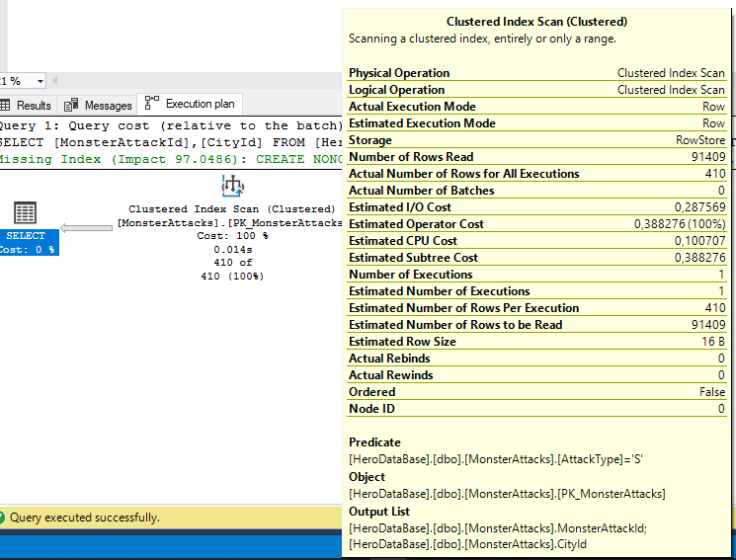Click the Predicate AttackType='S' expression
The image size is (736, 560).
pyautogui.click(x=496, y=459)
